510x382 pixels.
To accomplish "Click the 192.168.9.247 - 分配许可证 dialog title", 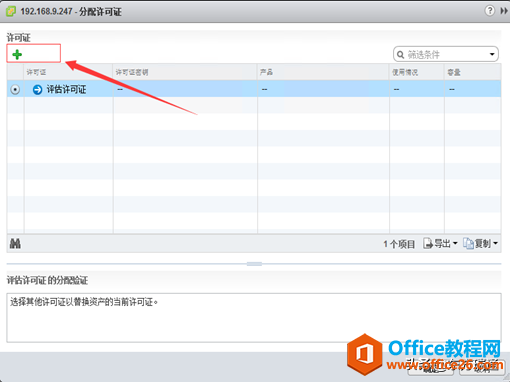I will tap(71, 12).
